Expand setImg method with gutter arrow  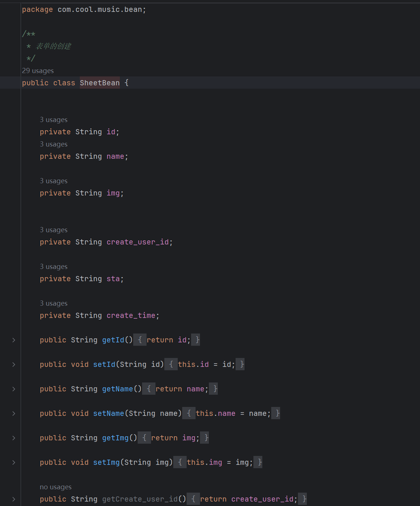click(14, 462)
